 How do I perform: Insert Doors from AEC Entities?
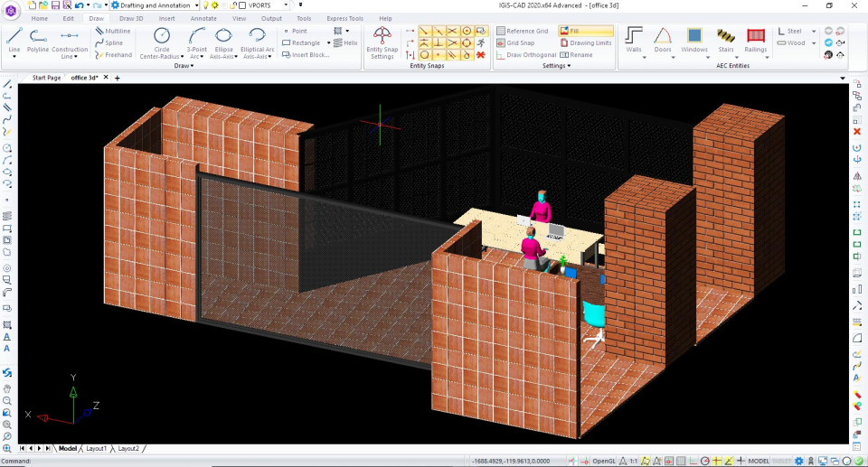coord(663,40)
